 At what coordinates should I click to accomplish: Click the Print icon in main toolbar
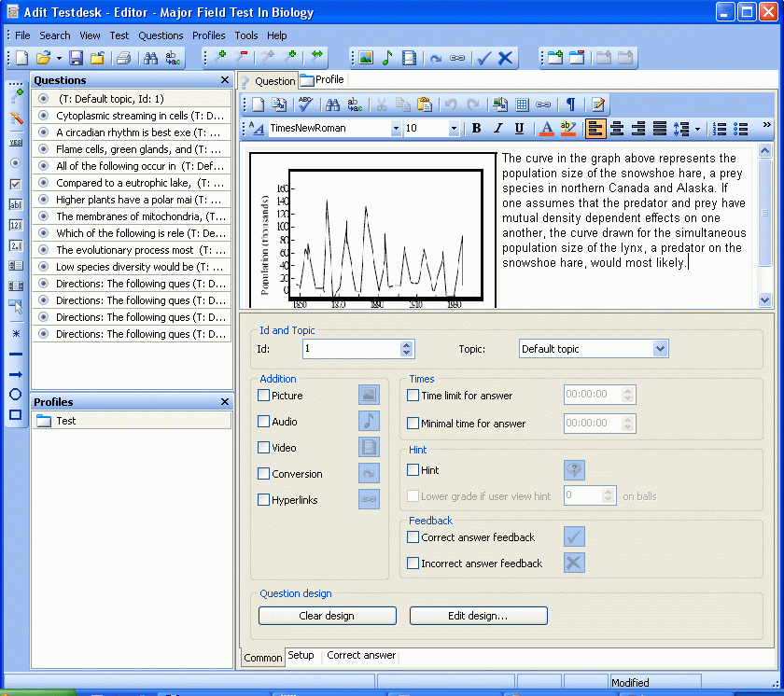click(123, 58)
